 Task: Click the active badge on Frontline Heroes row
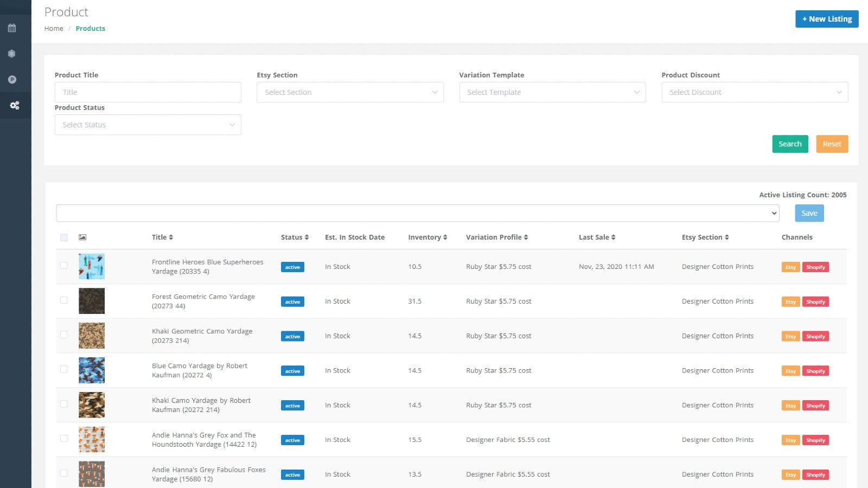click(x=292, y=267)
